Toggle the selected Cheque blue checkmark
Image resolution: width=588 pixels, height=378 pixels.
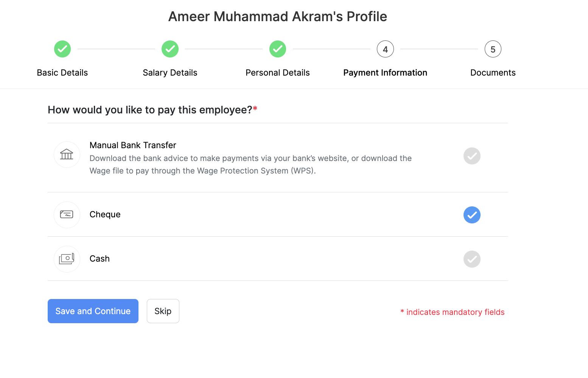coord(472,215)
